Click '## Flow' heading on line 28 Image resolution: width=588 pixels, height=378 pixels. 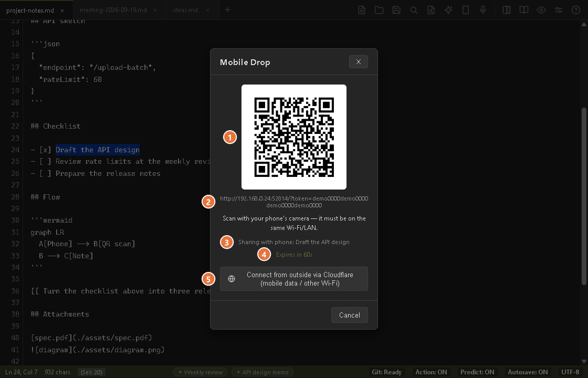pyautogui.click(x=45, y=197)
